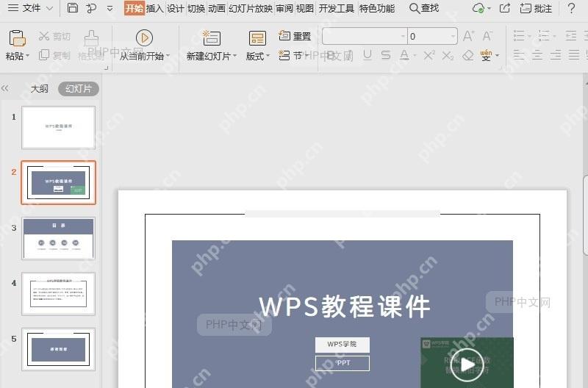Toggle subscript formatting

(x=448, y=56)
